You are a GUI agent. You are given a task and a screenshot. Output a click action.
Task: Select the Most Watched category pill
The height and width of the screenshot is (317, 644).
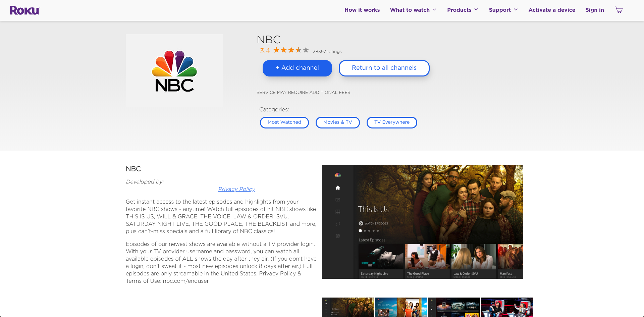pyautogui.click(x=284, y=122)
